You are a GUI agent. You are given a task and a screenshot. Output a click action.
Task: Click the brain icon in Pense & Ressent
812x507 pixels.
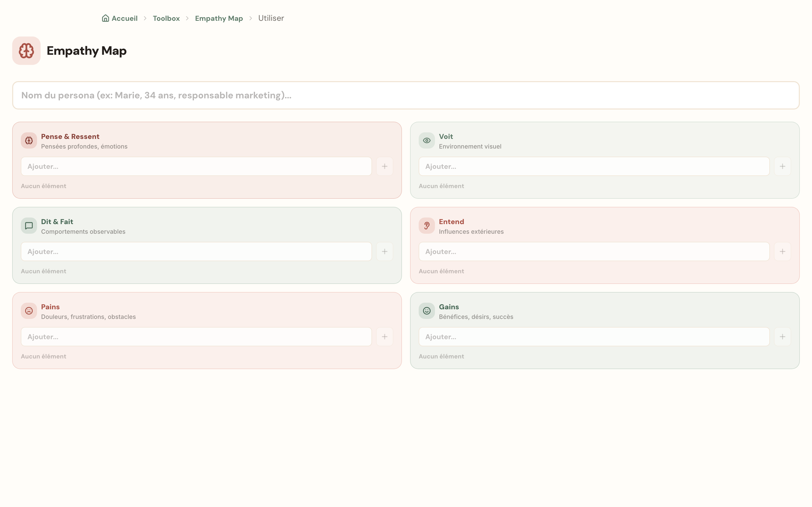pyautogui.click(x=29, y=140)
